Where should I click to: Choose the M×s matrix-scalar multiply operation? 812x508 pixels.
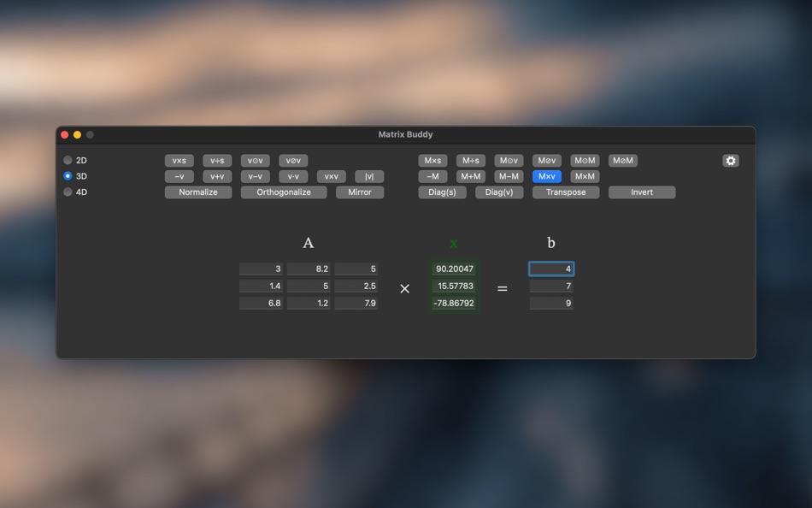coord(433,161)
